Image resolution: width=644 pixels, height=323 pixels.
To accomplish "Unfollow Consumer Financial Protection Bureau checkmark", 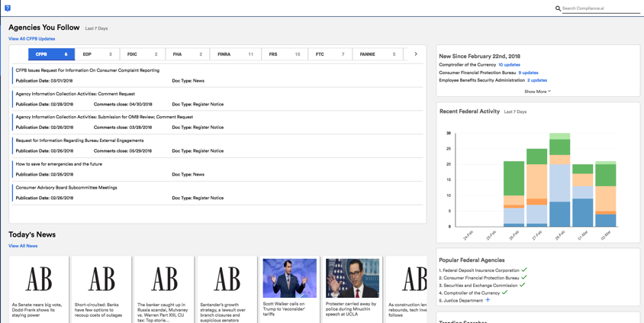I will click(x=524, y=277).
